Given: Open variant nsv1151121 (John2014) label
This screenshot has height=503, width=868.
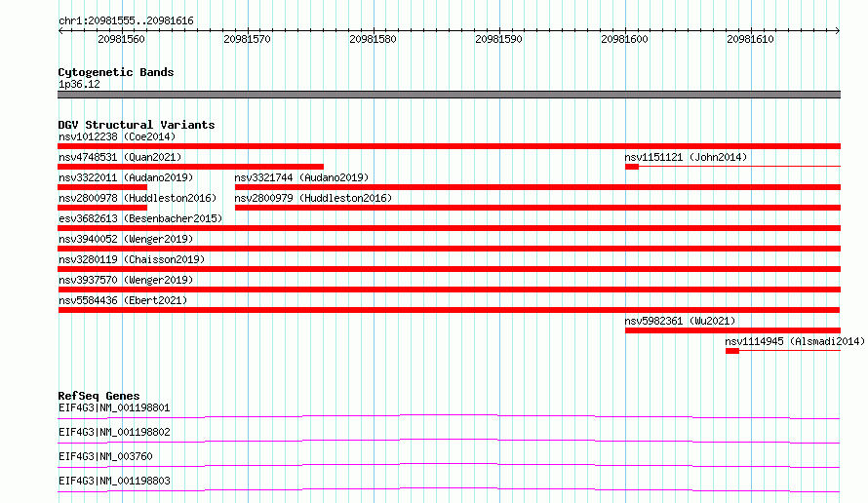Looking at the screenshot, I should [686, 157].
